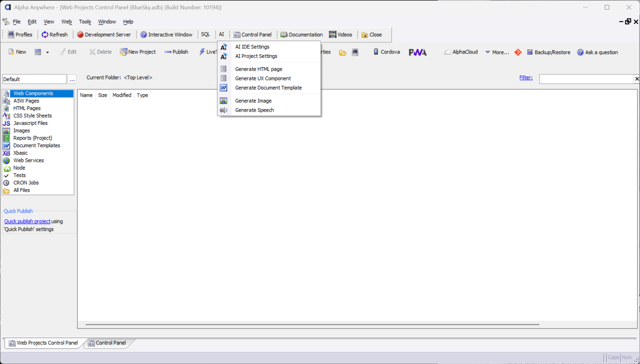The height and width of the screenshot is (364, 640).
Task: Click Ask a question
Action: [597, 52]
